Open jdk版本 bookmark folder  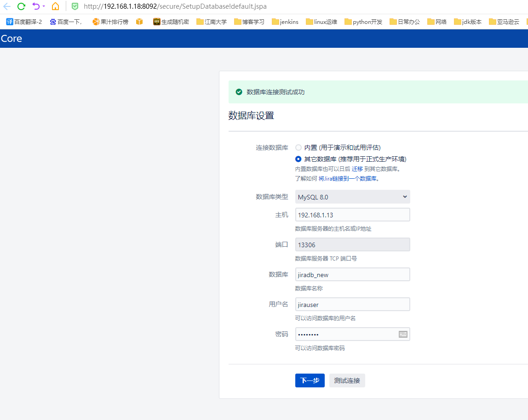(x=468, y=22)
